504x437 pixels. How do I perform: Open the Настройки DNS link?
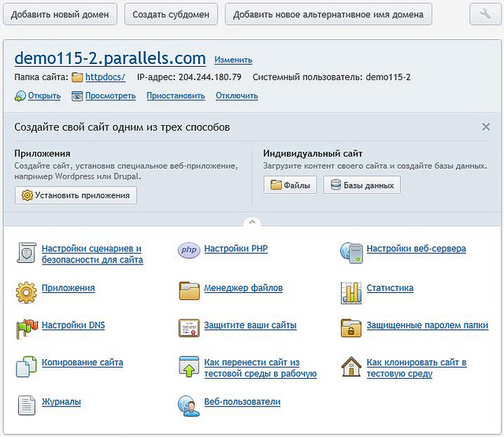[73, 325]
